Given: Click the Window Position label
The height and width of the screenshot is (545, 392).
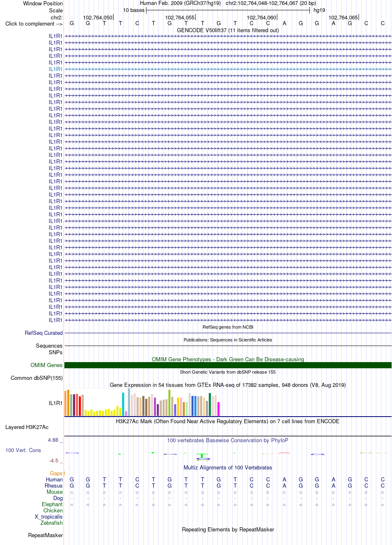Looking at the screenshot, I should tap(43, 3).
